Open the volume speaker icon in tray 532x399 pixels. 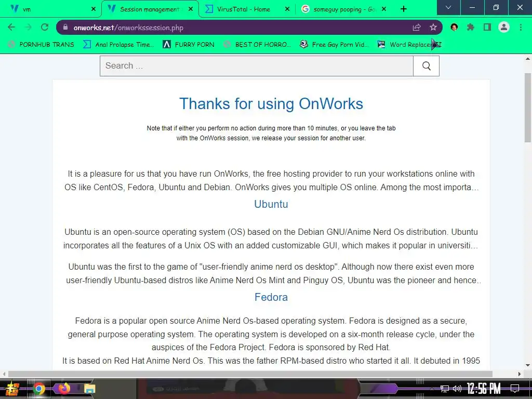coord(457,389)
